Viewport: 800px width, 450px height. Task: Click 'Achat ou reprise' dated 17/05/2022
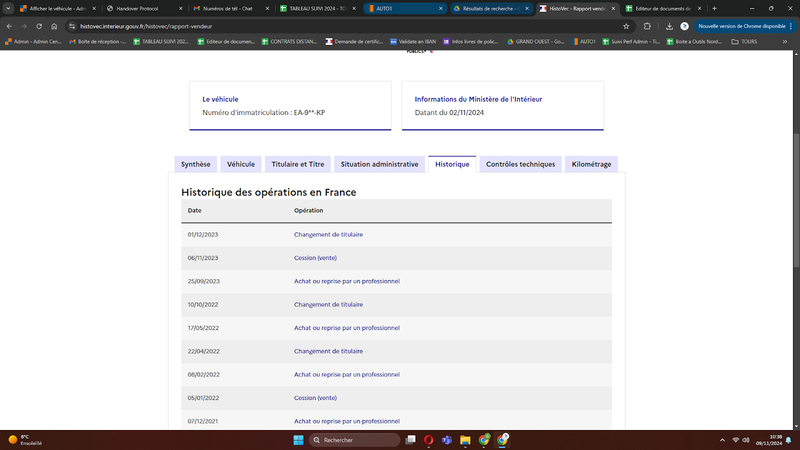click(x=347, y=328)
